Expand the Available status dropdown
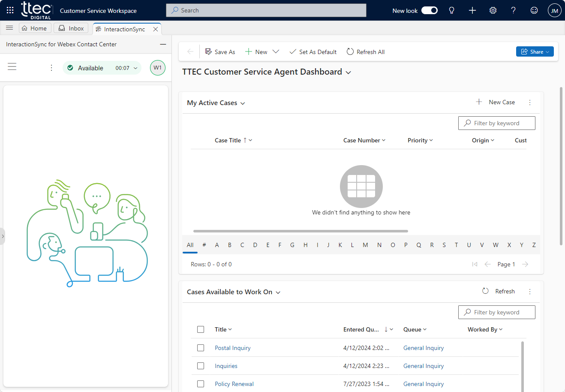Screen dimensions: 565x392 (135, 68)
